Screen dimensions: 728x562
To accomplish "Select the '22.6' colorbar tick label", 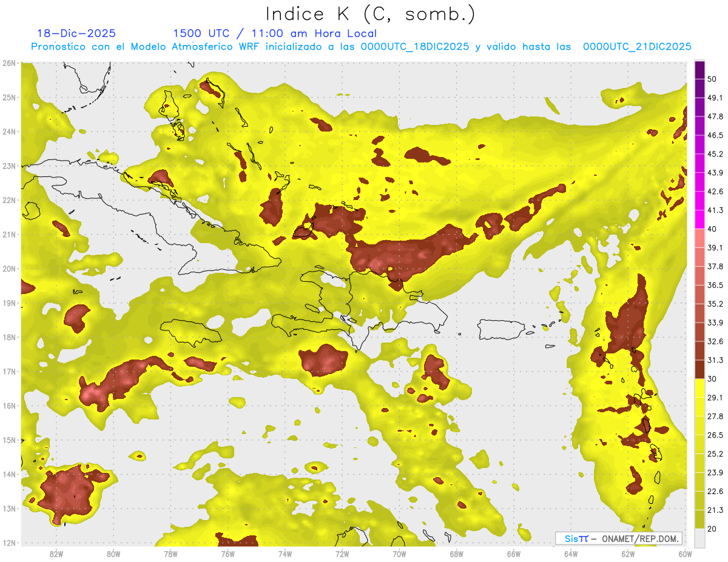I will (715, 491).
